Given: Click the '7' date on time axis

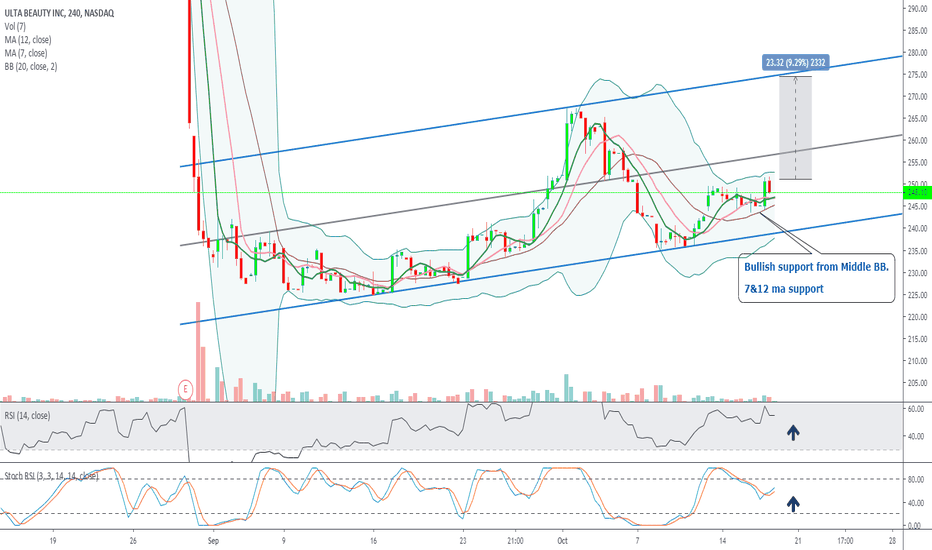Looking at the screenshot, I should (637, 540).
